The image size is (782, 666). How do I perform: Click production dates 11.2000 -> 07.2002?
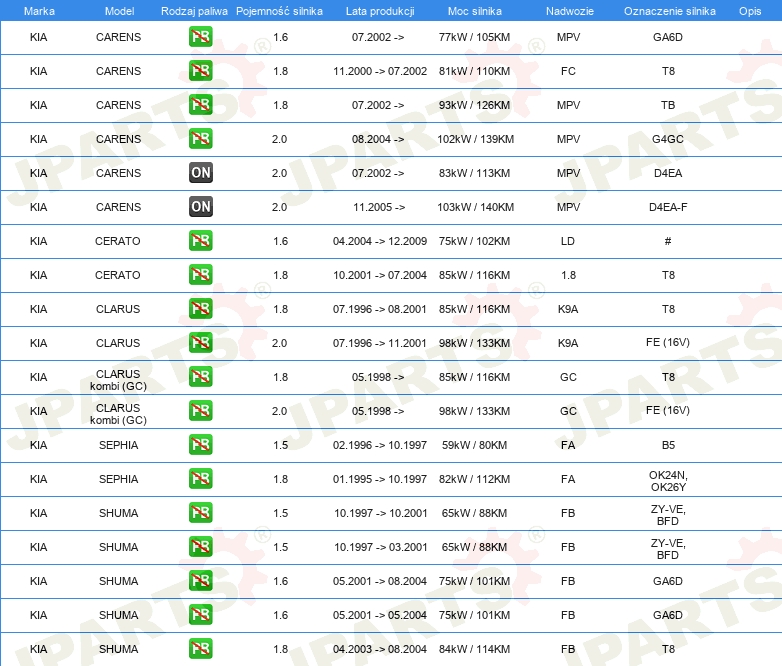(380, 71)
